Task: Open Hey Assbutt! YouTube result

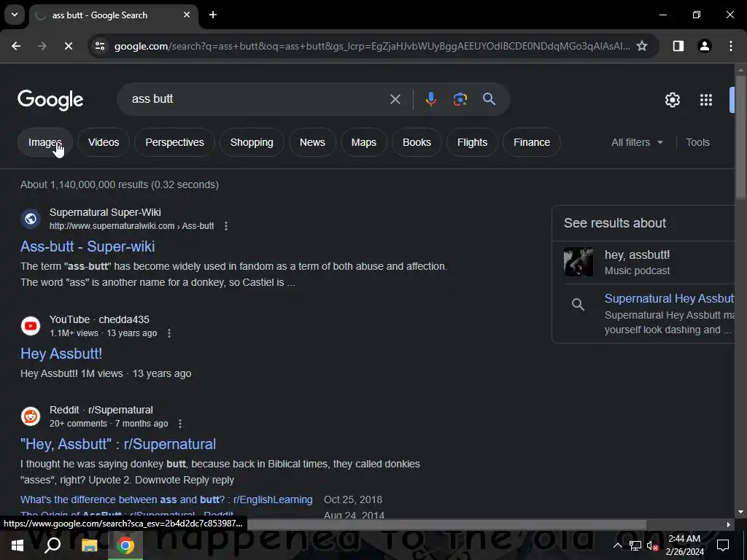Action: (61, 354)
